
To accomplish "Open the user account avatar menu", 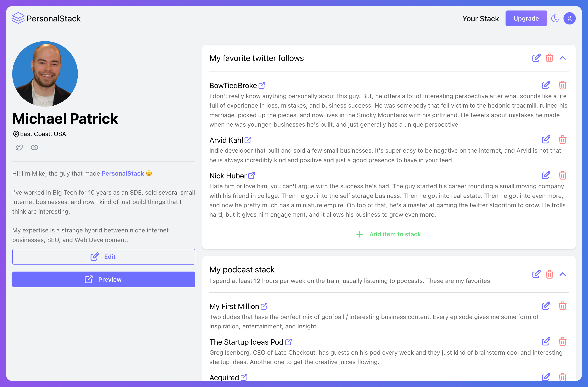I will click(x=569, y=18).
